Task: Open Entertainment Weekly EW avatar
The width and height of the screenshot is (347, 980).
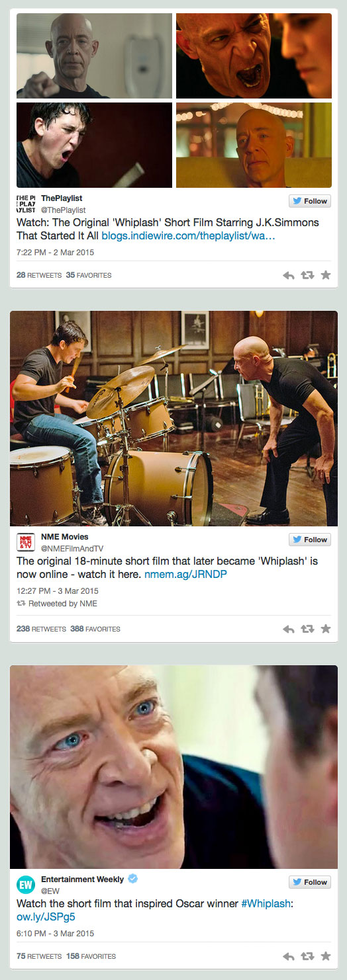Action: 26,884
